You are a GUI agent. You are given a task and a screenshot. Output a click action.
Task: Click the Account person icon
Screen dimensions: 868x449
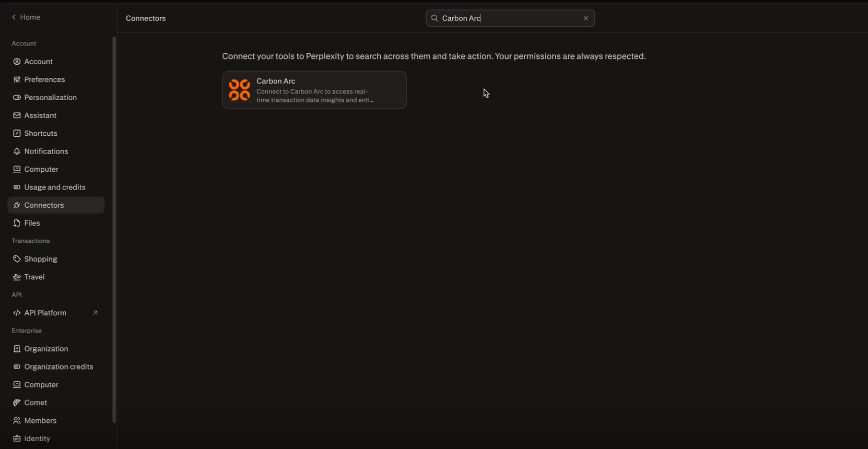pos(17,62)
